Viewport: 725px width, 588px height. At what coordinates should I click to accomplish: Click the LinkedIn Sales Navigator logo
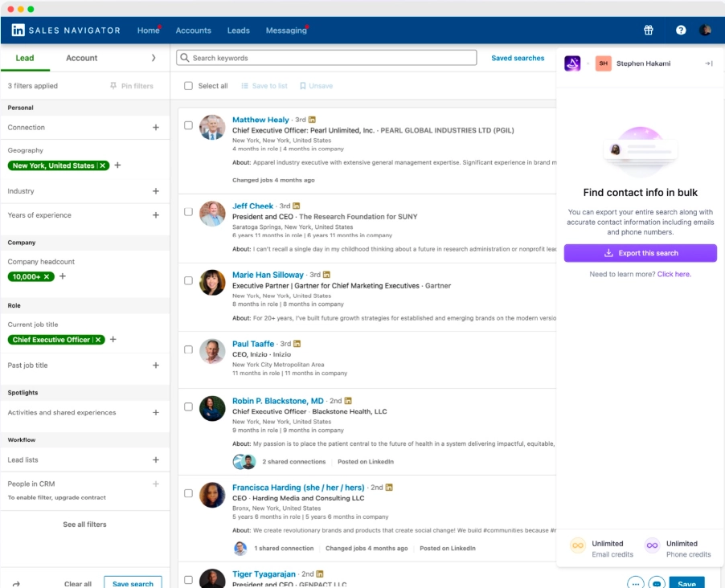click(66, 30)
